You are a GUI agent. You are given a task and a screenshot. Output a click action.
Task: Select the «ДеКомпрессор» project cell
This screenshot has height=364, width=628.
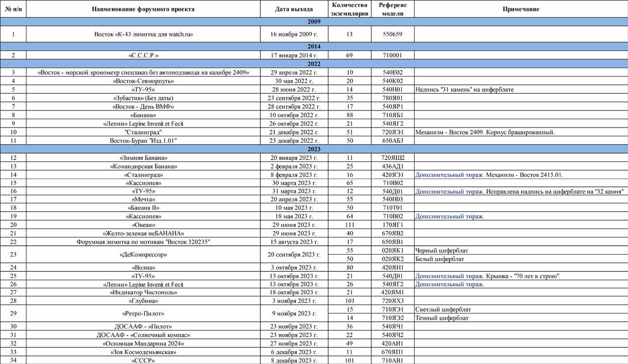click(143, 256)
